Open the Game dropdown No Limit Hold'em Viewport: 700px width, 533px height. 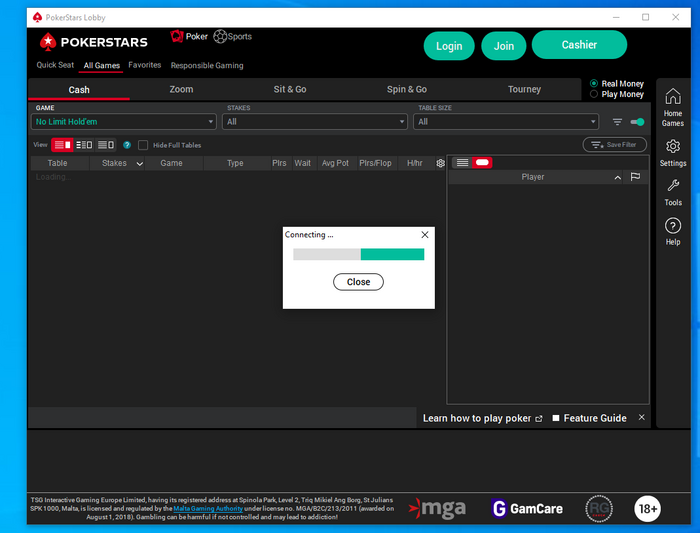[x=124, y=122]
